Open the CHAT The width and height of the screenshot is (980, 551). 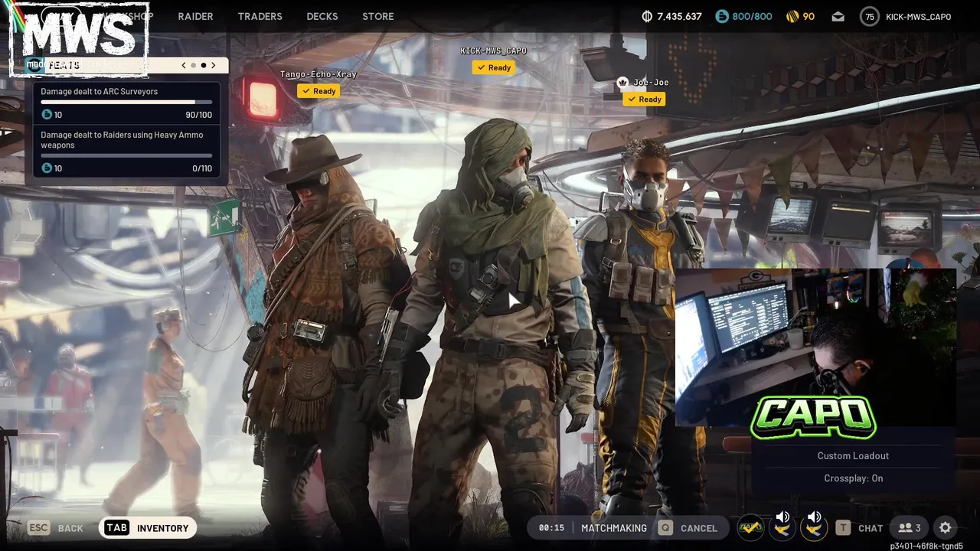click(x=871, y=529)
